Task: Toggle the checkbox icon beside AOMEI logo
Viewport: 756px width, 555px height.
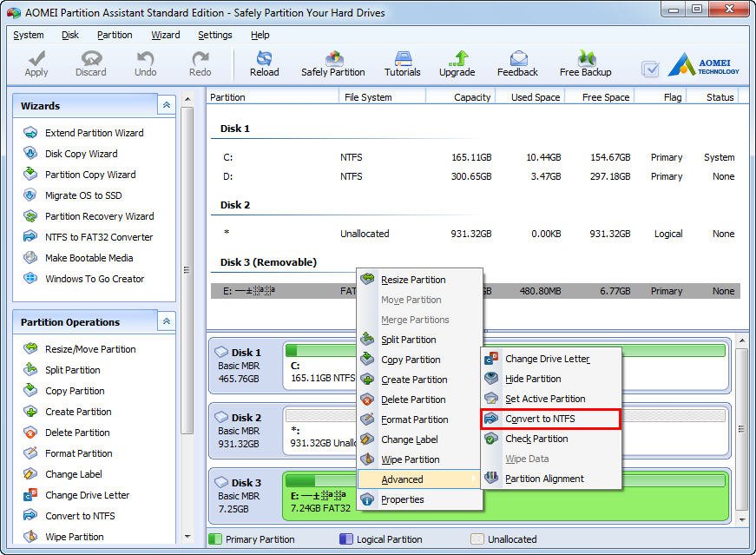Action: click(x=649, y=69)
